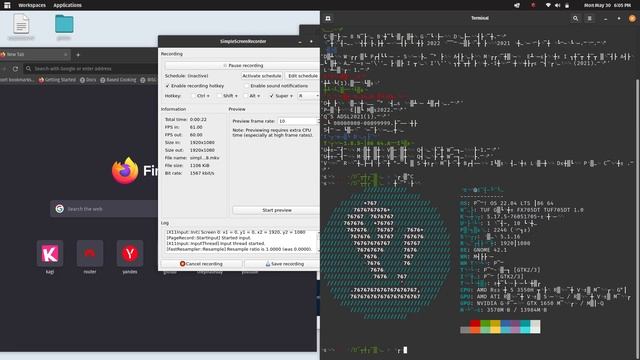Click the volume icon in system tray

click(558, 5)
